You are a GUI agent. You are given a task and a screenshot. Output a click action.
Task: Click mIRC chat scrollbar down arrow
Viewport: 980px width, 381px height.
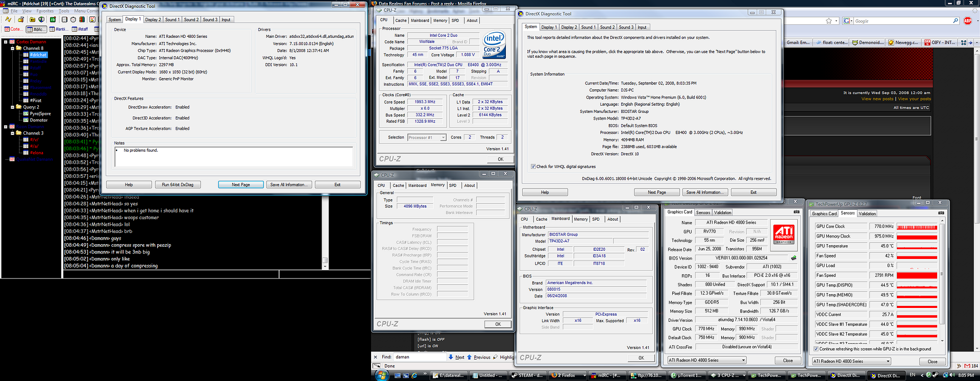(325, 267)
